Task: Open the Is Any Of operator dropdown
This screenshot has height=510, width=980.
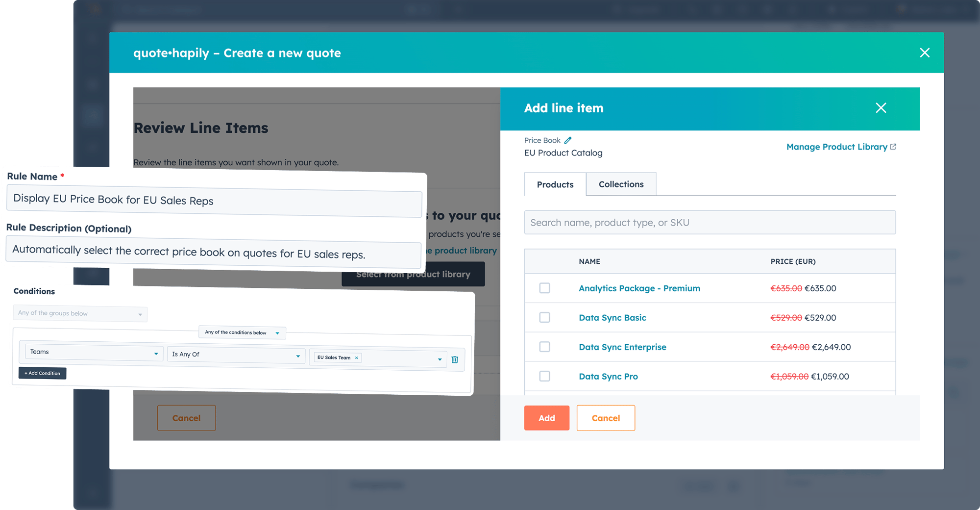Action: click(x=236, y=355)
